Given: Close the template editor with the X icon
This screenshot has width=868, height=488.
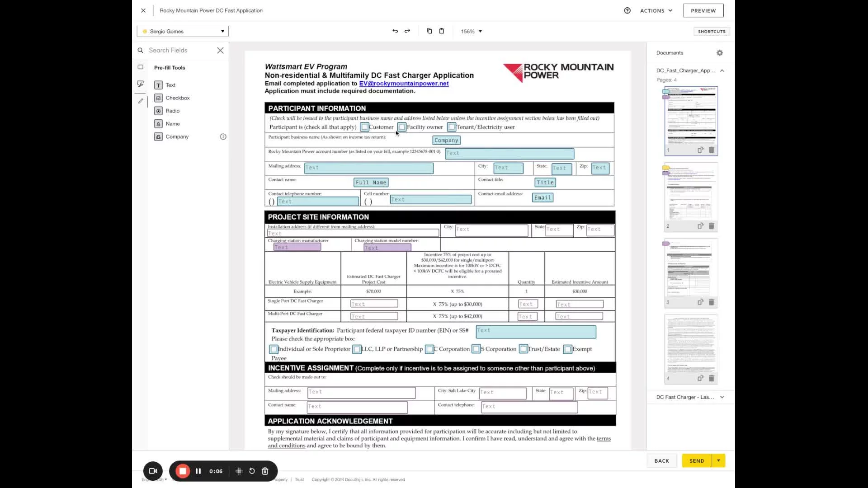Looking at the screenshot, I should pos(143,10).
